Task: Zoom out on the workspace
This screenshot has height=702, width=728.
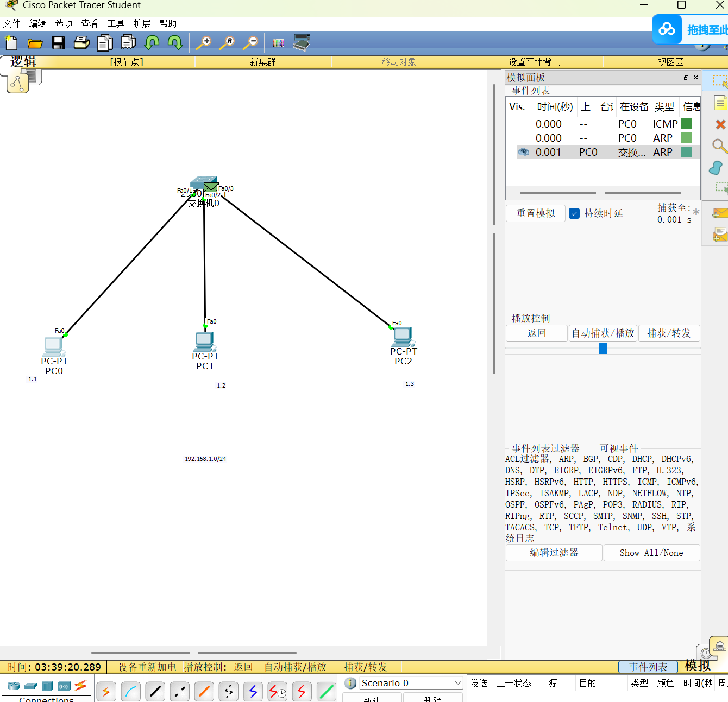Action: [250, 43]
